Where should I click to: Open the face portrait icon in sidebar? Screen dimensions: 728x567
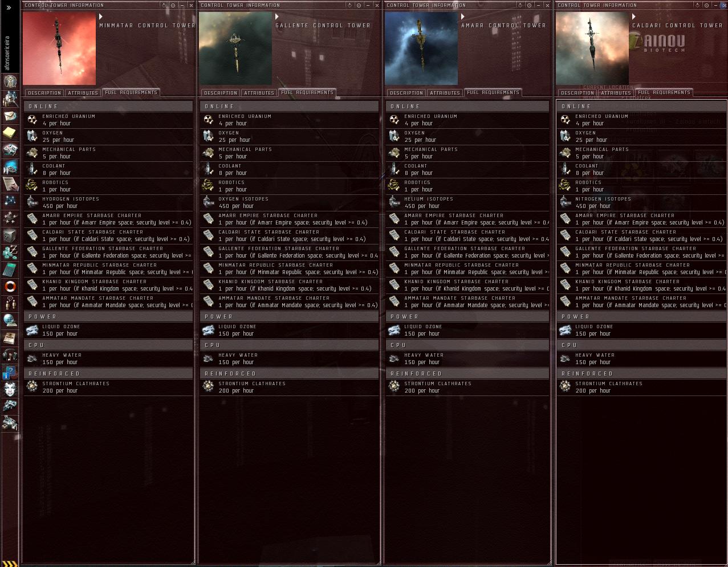(10, 389)
